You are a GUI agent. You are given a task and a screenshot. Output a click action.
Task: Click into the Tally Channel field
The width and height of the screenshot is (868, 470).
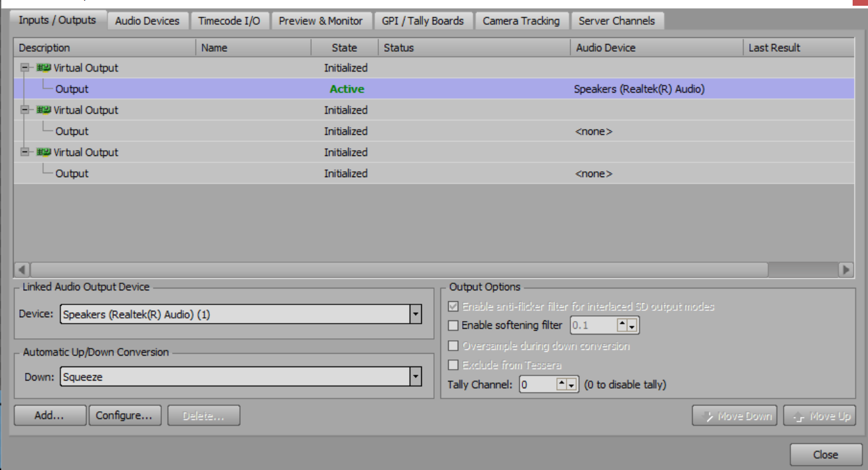[x=538, y=384]
